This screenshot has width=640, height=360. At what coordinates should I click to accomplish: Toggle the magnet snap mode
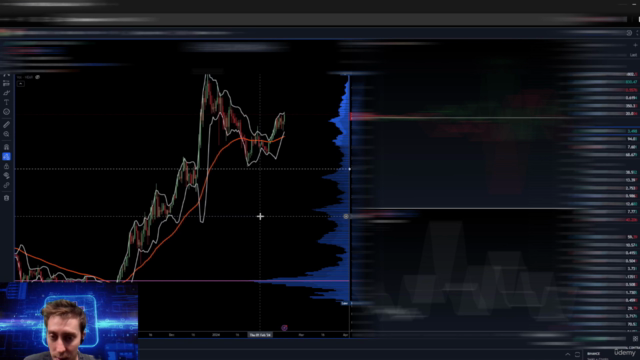tap(6, 147)
